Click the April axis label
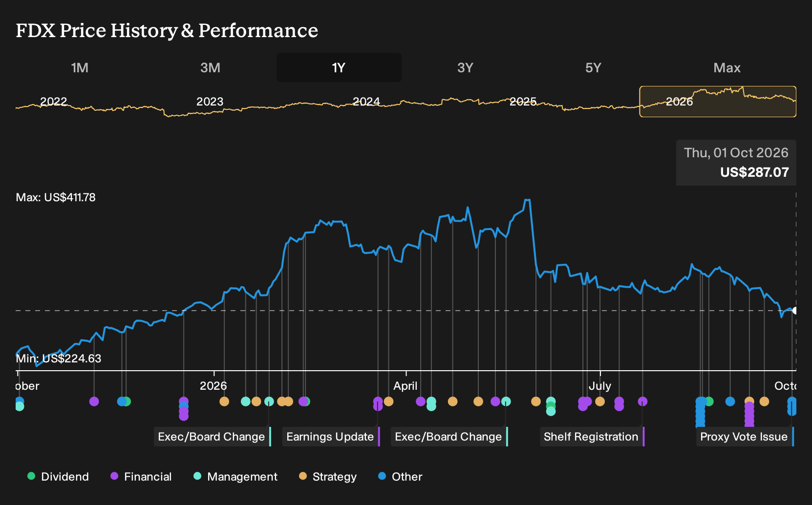This screenshot has width=812, height=505. pos(406,386)
